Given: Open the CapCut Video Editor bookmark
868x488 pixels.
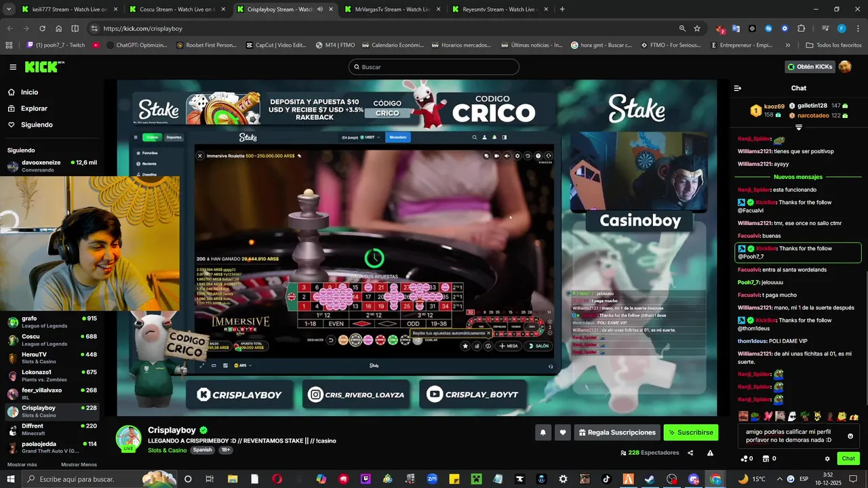Looking at the screenshot, I should 276,45.
